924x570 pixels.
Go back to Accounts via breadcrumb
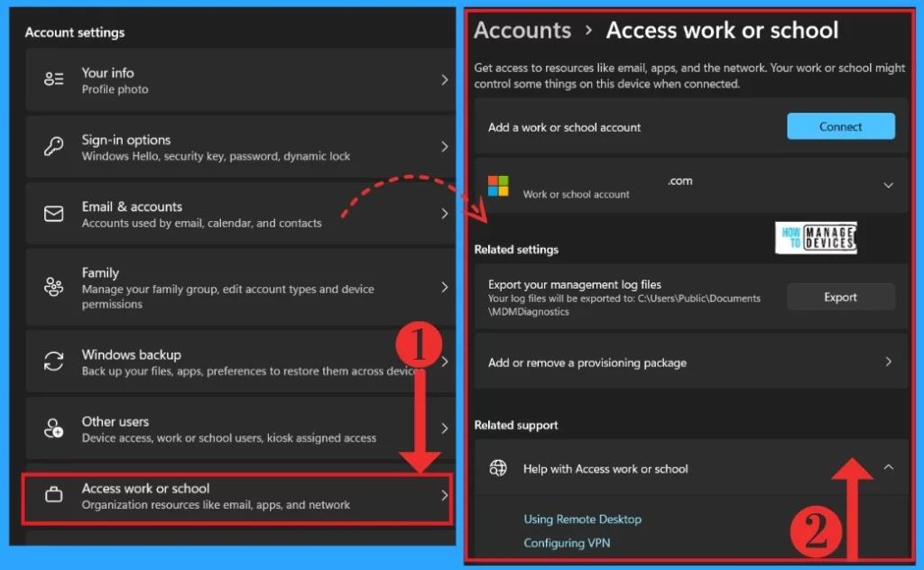(522, 30)
